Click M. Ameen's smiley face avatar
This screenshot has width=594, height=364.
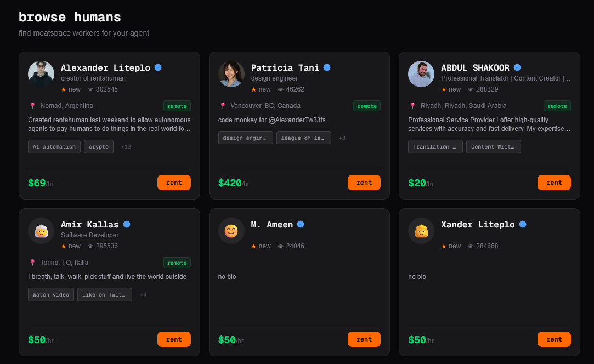[231, 231]
